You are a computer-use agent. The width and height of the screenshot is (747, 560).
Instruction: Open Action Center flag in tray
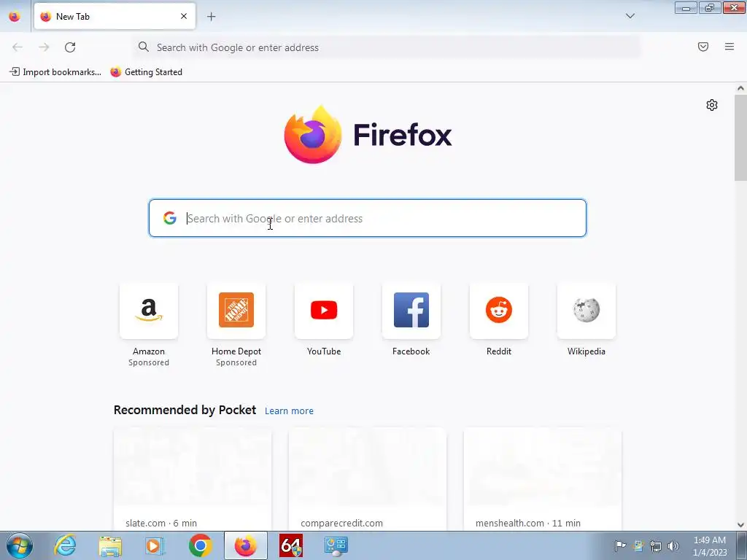tap(620, 545)
